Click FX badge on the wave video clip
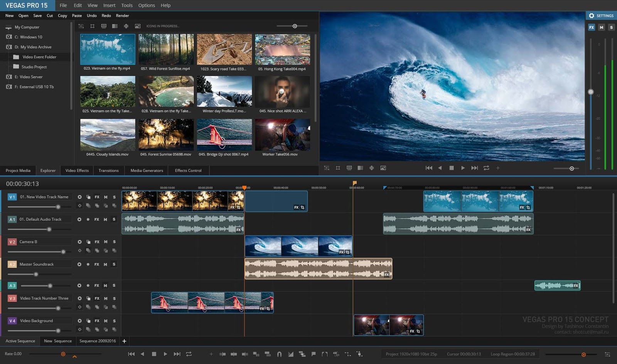 pyautogui.click(x=341, y=252)
